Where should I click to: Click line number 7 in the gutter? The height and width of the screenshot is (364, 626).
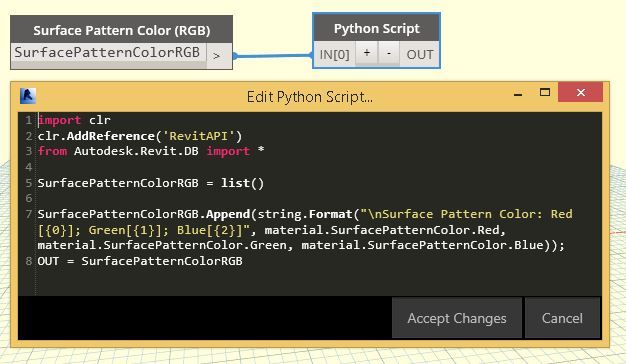[29, 214]
